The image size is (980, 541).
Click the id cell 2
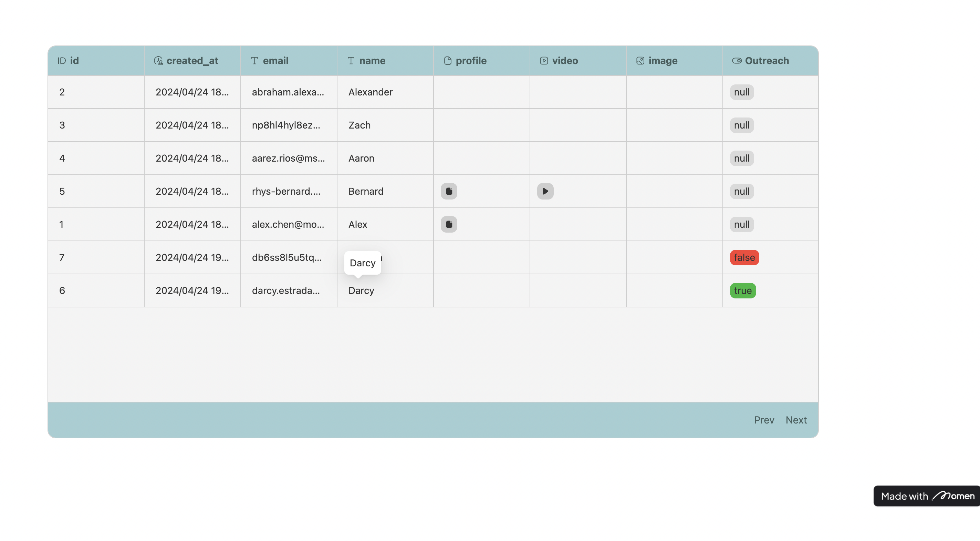[96, 92]
